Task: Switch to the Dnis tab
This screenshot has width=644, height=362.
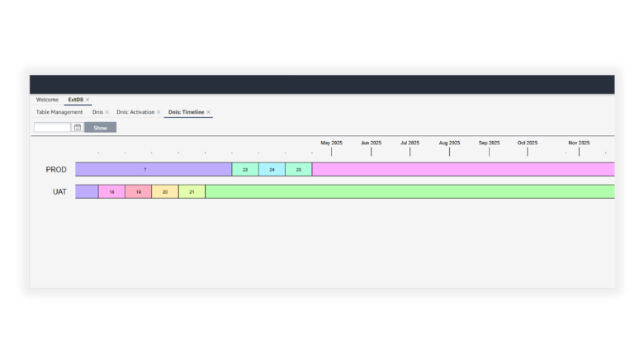Action: [x=97, y=112]
